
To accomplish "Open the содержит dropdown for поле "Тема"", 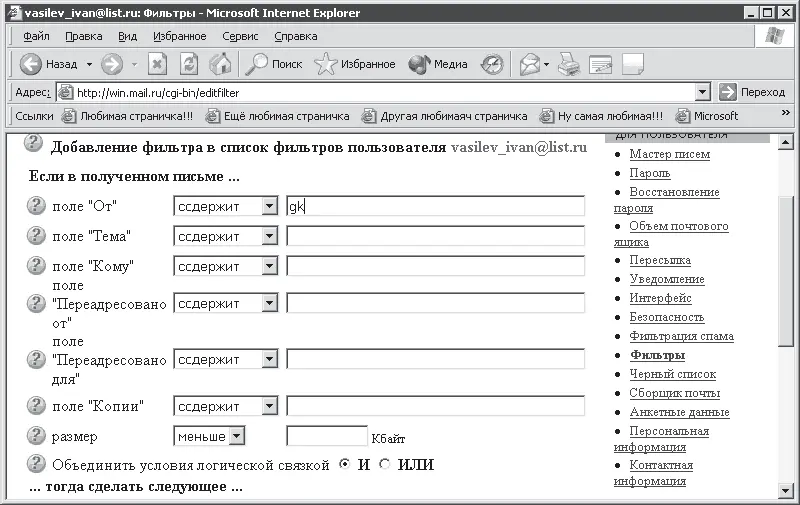I will click(x=226, y=236).
